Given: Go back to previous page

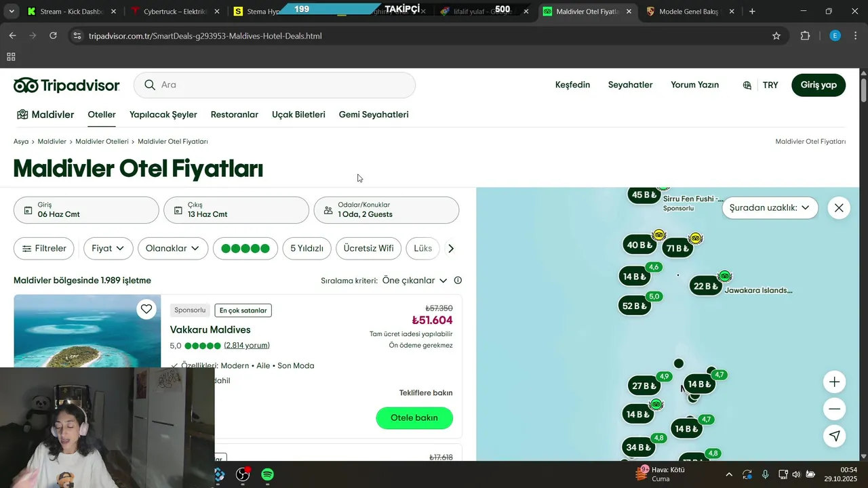Looking at the screenshot, I should 12,36.
